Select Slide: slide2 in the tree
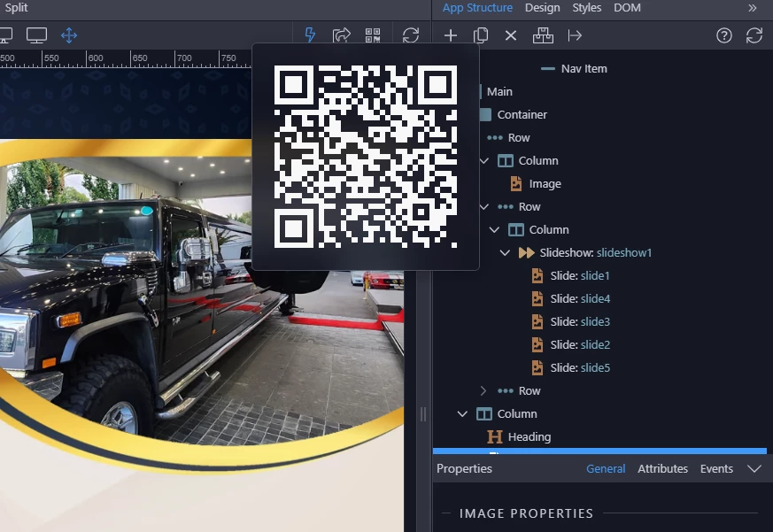This screenshot has width=773, height=532. 580,344
